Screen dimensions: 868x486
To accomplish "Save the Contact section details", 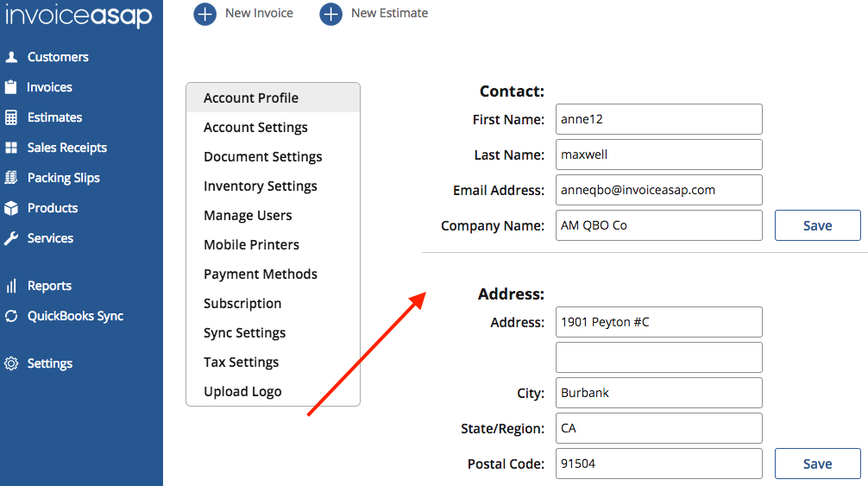I will [x=817, y=225].
